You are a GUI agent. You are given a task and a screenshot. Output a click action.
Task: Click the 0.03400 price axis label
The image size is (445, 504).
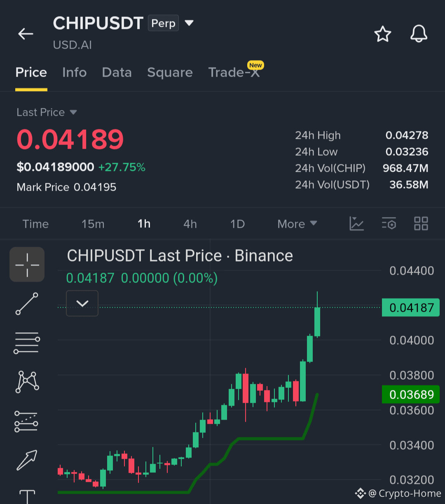pos(412,445)
